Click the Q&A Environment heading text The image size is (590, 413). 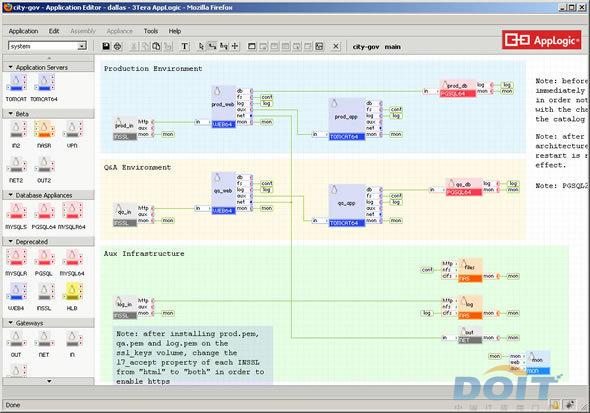(x=137, y=167)
